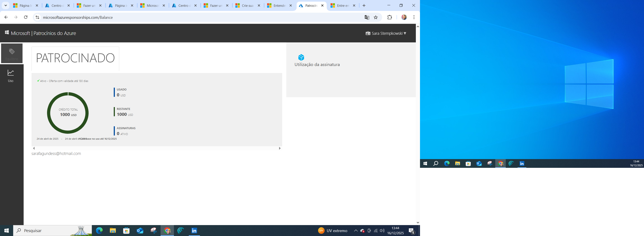Click the blue cube subscription icon
The image size is (644, 236).
[x=301, y=57]
